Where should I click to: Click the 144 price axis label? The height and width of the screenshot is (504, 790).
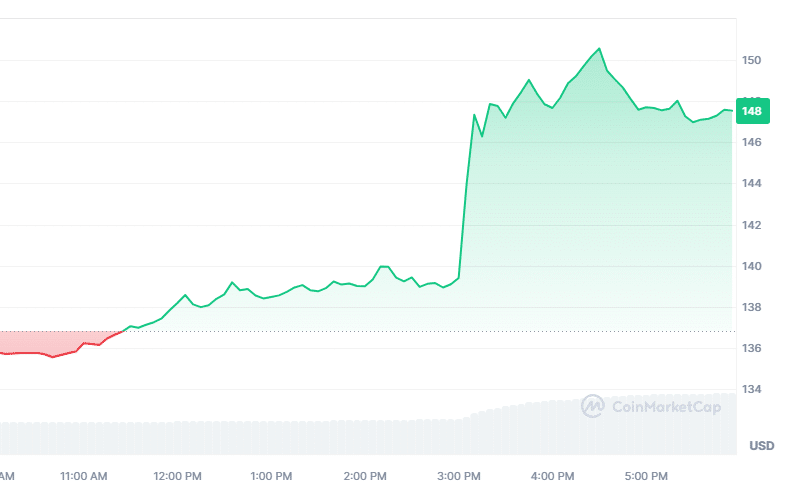(752, 184)
